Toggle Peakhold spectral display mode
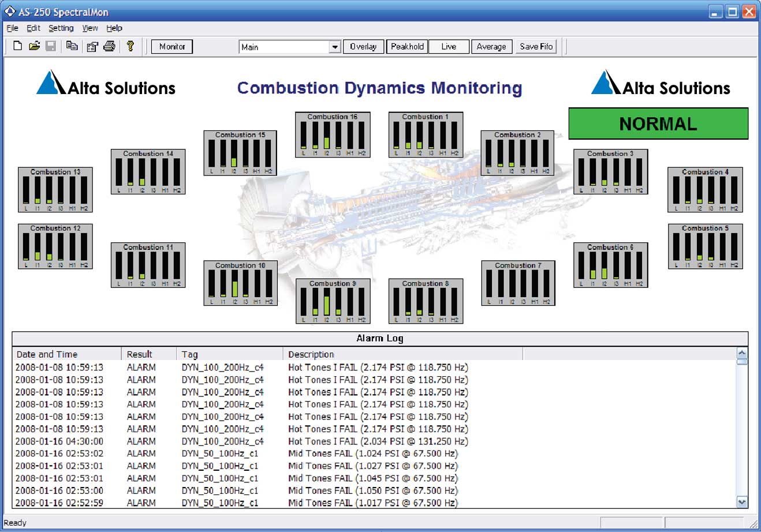 (x=406, y=46)
